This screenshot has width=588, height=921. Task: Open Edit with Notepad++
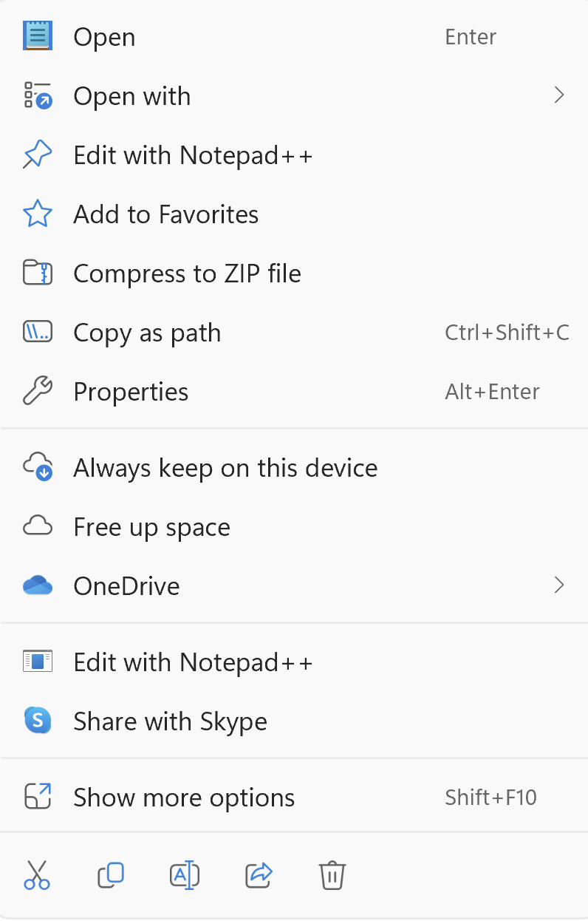pyautogui.click(x=192, y=154)
